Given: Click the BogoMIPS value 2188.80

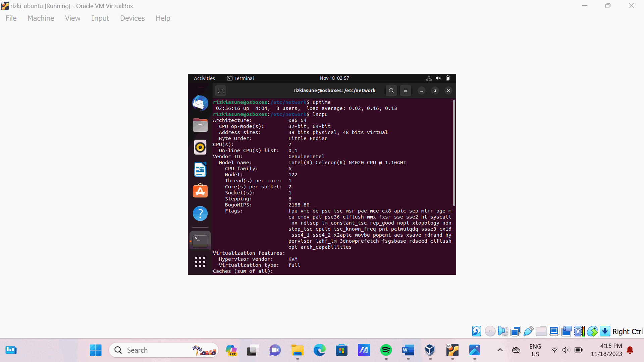Looking at the screenshot, I should (299, 205).
